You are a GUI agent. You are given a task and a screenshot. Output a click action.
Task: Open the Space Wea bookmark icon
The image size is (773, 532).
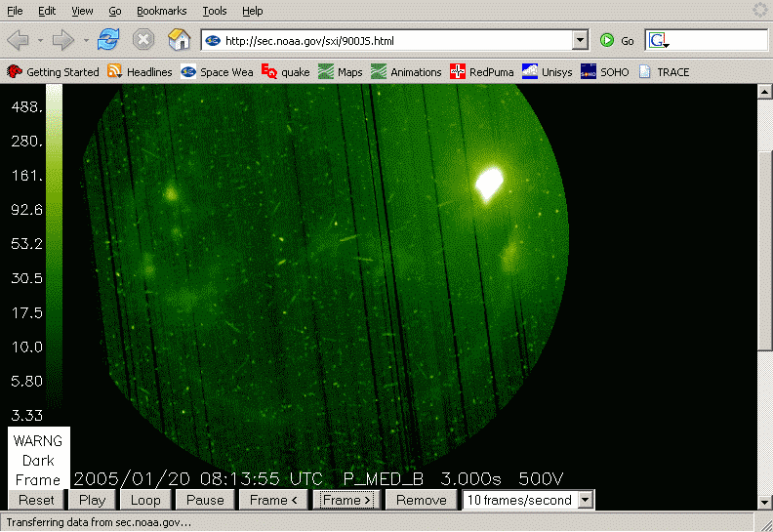[x=188, y=72]
